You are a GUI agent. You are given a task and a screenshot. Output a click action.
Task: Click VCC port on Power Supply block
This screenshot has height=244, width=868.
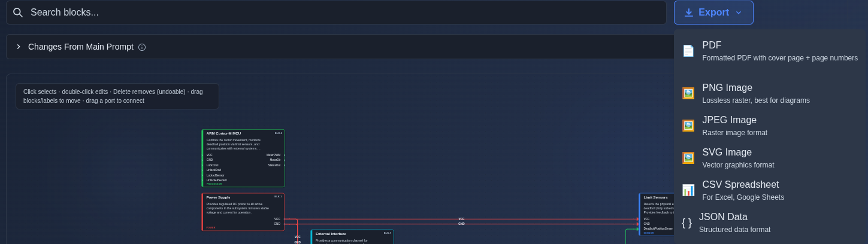277,219
